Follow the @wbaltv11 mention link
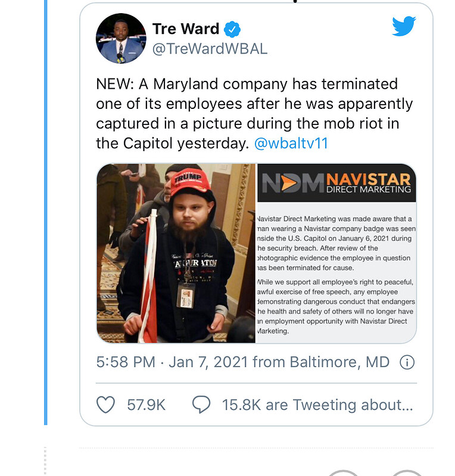Screen dimensions: 455x476 click(291, 143)
